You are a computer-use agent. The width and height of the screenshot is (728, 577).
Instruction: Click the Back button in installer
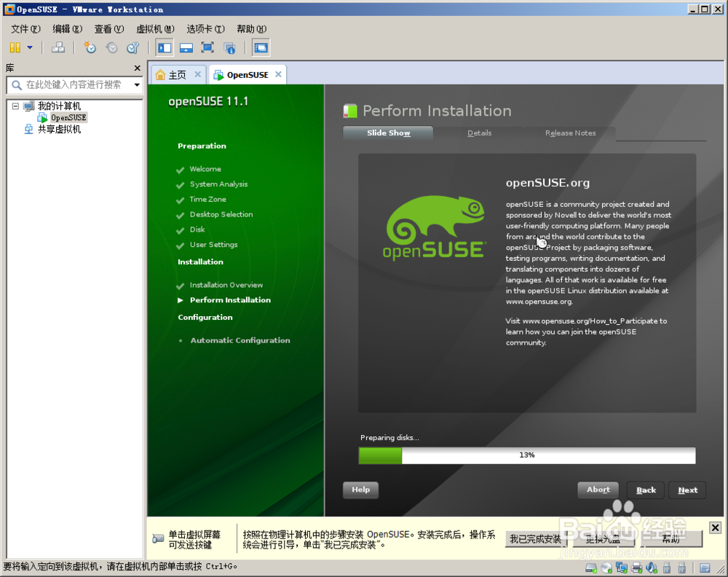coord(646,490)
